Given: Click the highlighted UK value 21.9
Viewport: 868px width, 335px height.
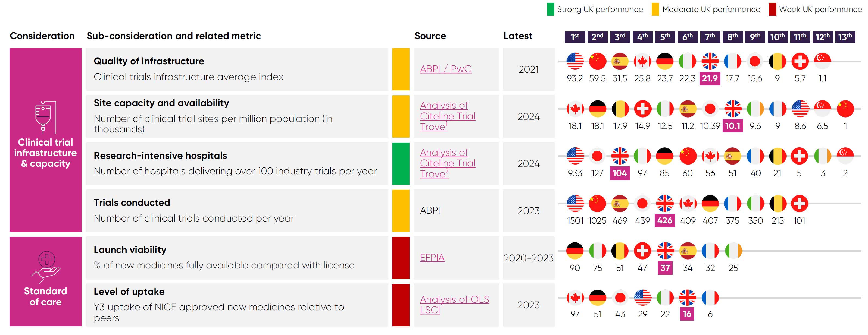Looking at the screenshot, I should (x=710, y=79).
